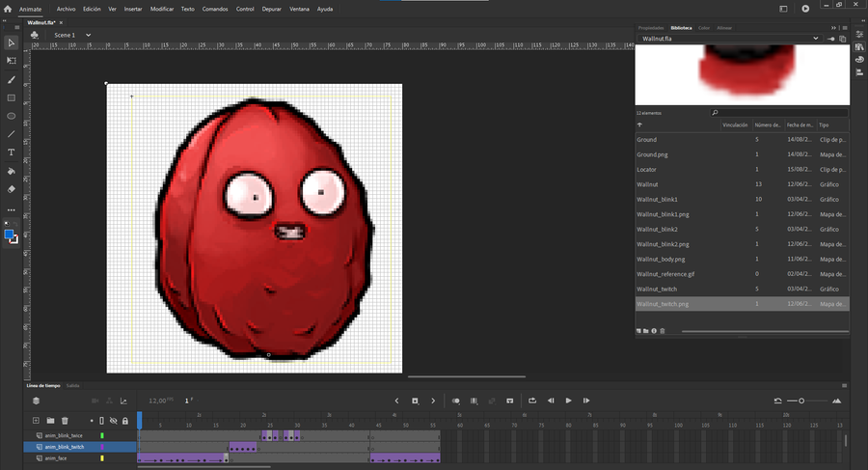Open the Archivo menu
This screenshot has width=868, height=470.
(x=66, y=9)
